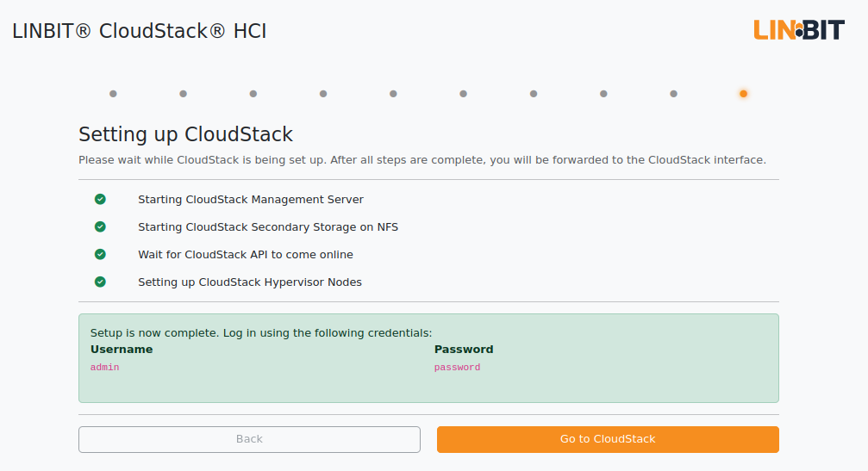Screen dimensions: 868x471
Task: Click the active orange final step dot
Action: pos(744,94)
